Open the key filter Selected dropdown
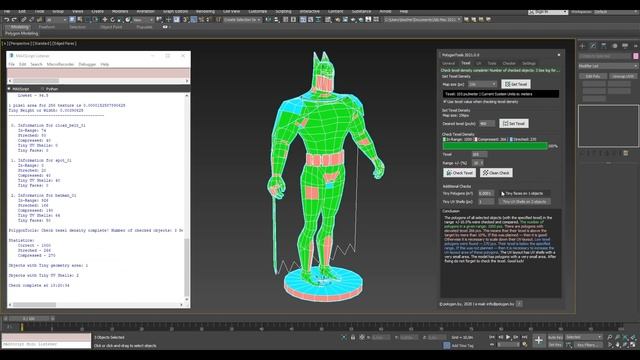Image resolution: width=640 pixels, height=360 pixels. [x=584, y=337]
